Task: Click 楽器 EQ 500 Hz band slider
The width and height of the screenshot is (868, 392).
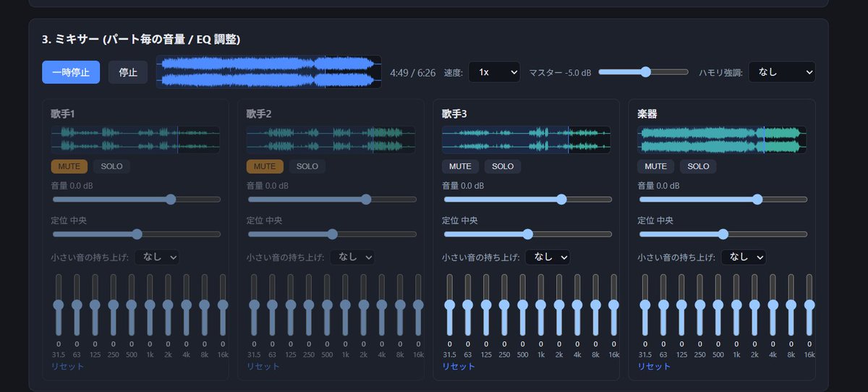Action: click(x=718, y=305)
